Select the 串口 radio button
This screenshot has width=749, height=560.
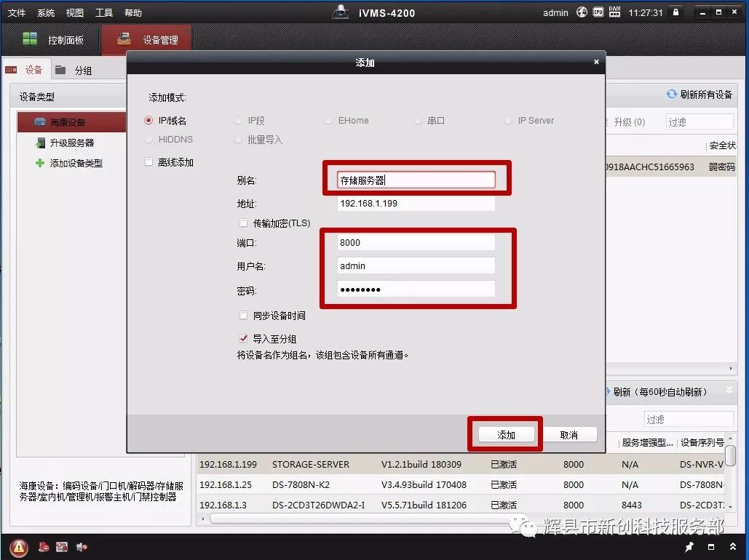pos(418,120)
